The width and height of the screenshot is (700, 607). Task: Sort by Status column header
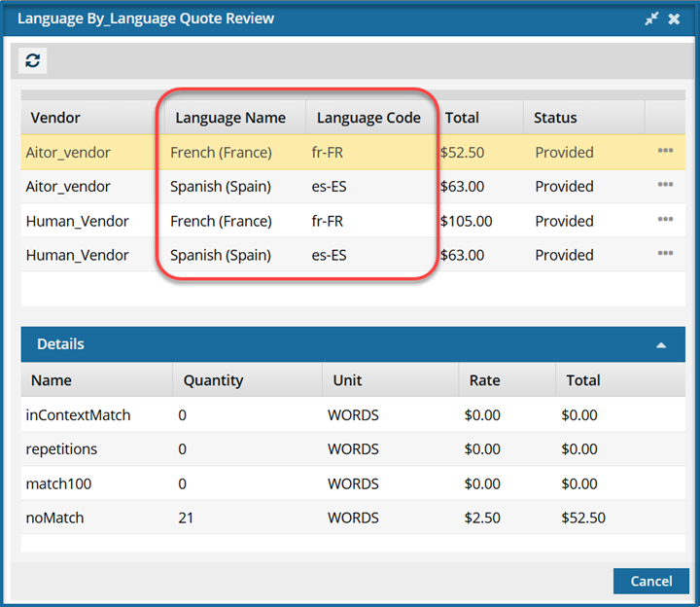[x=555, y=118]
